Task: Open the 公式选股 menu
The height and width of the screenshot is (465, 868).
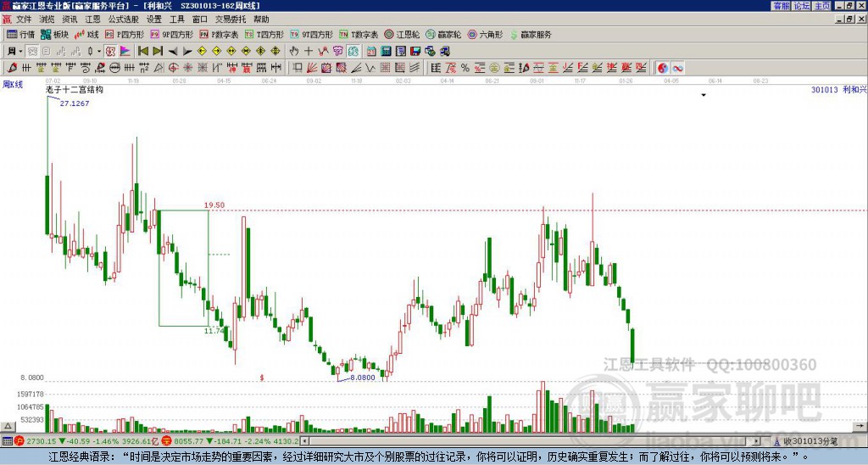Action: tap(123, 20)
